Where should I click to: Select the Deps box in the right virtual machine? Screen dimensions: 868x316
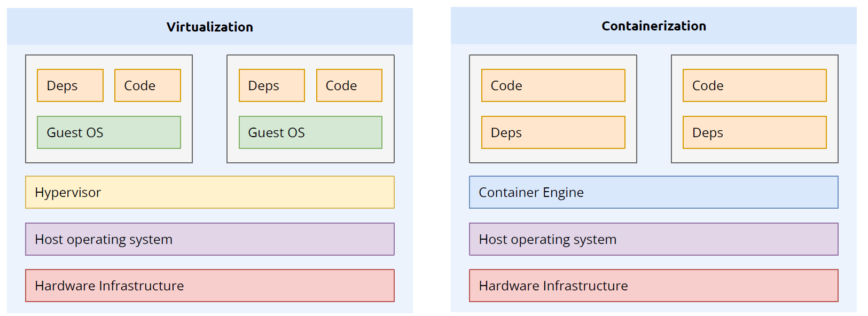[x=271, y=85]
